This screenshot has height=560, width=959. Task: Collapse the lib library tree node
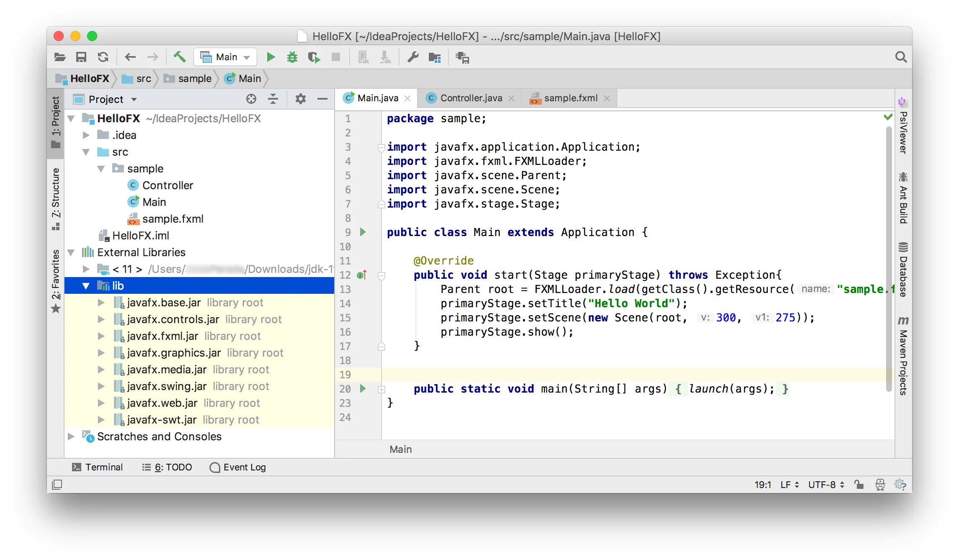point(86,286)
